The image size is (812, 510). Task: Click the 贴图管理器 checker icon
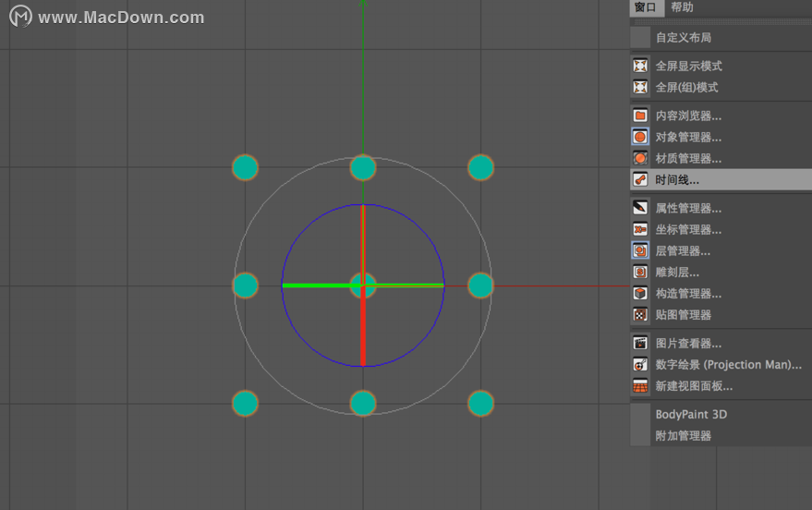(640, 315)
